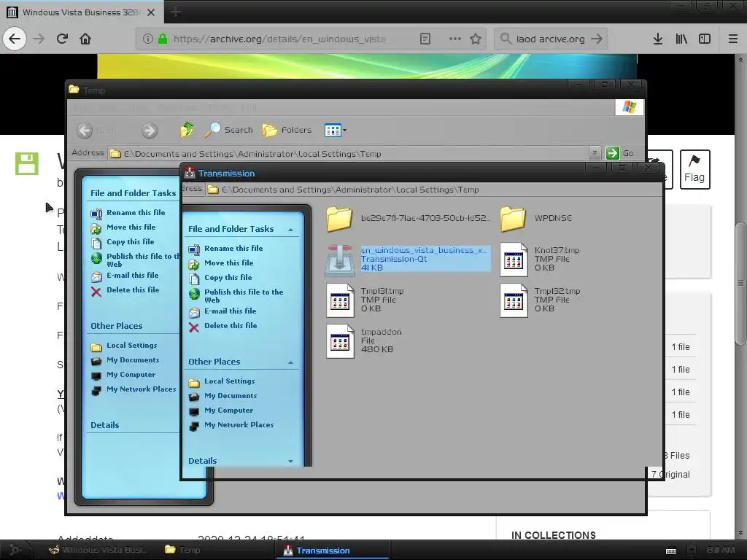This screenshot has width=747, height=560.
Task: Open Firefox hamburger menu
Action: tap(732, 39)
